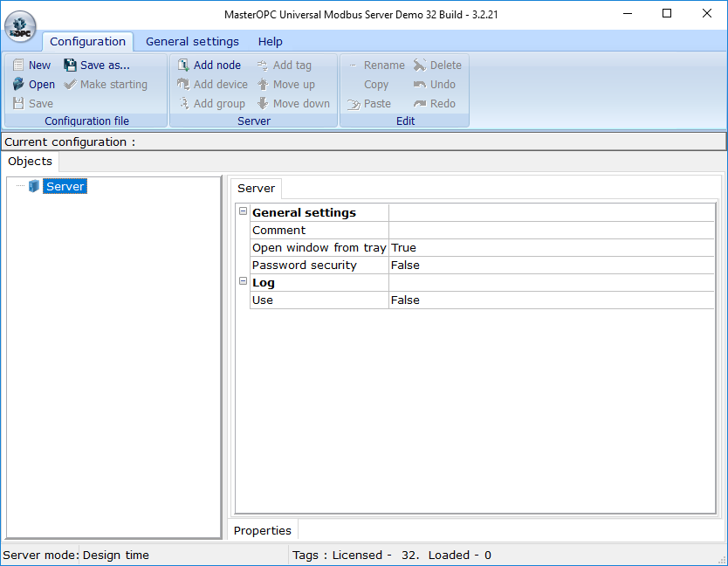This screenshot has width=728, height=566.
Task: Click the Current configuration label bar
Action: click(364, 141)
